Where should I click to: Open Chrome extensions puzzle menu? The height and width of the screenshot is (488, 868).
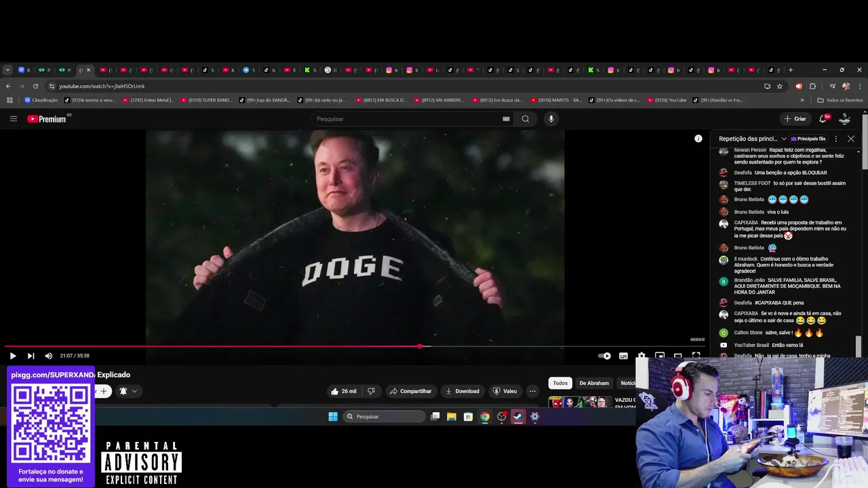pyautogui.click(x=812, y=86)
